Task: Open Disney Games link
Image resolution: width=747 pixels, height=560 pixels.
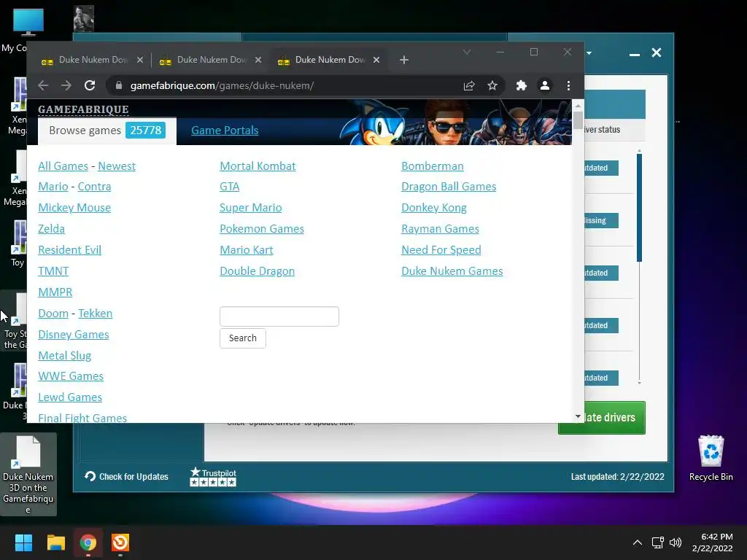Action: (74, 335)
